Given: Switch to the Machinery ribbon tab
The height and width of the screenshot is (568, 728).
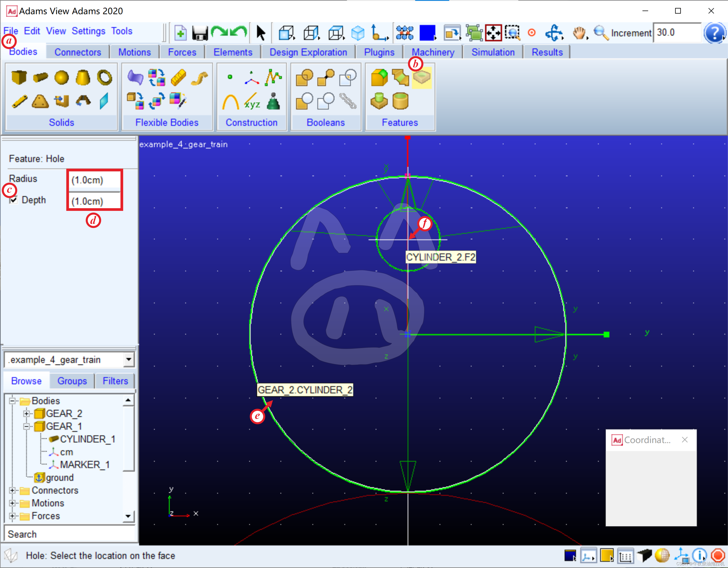Looking at the screenshot, I should (x=433, y=52).
